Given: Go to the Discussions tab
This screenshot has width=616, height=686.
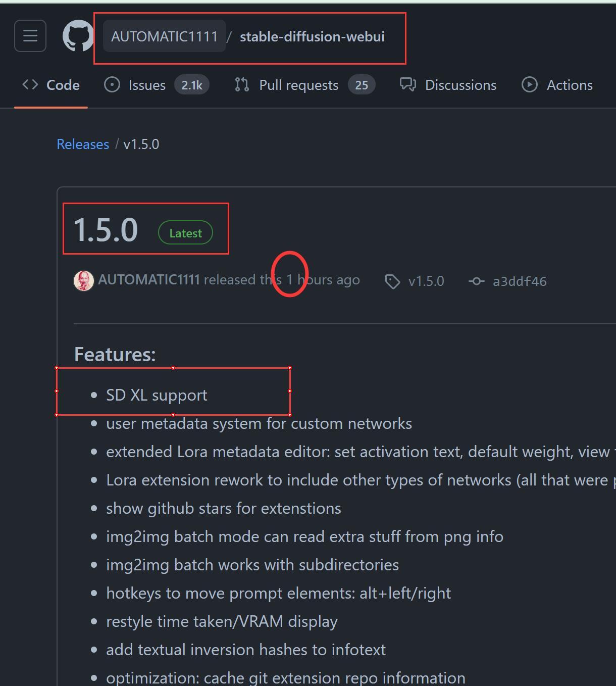Looking at the screenshot, I should (448, 85).
